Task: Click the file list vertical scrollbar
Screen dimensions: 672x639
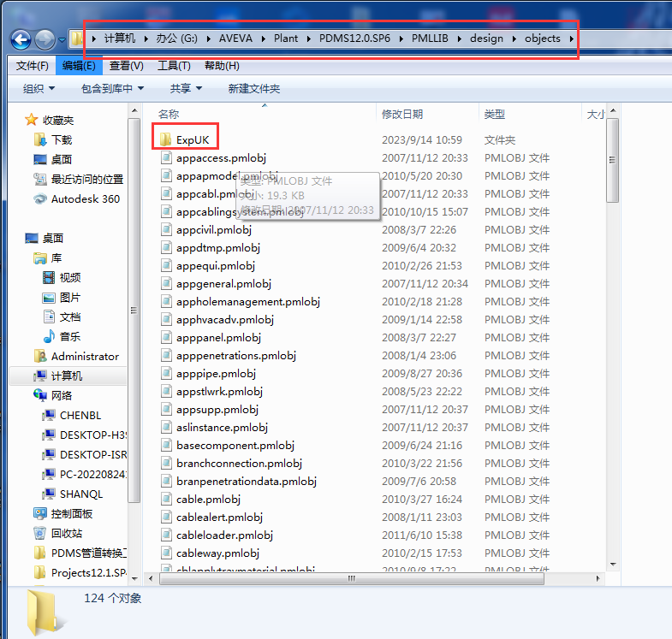Action: pyautogui.click(x=612, y=342)
